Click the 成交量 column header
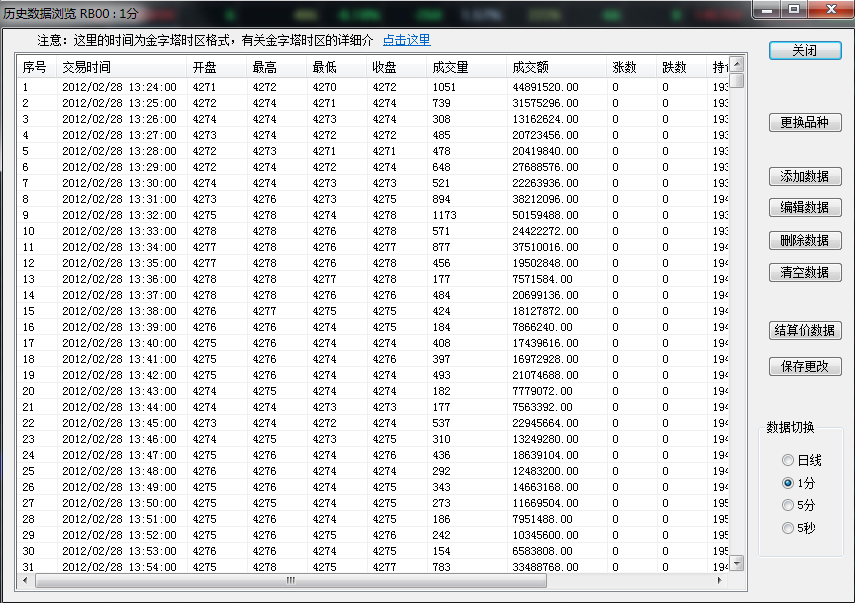 pos(449,67)
